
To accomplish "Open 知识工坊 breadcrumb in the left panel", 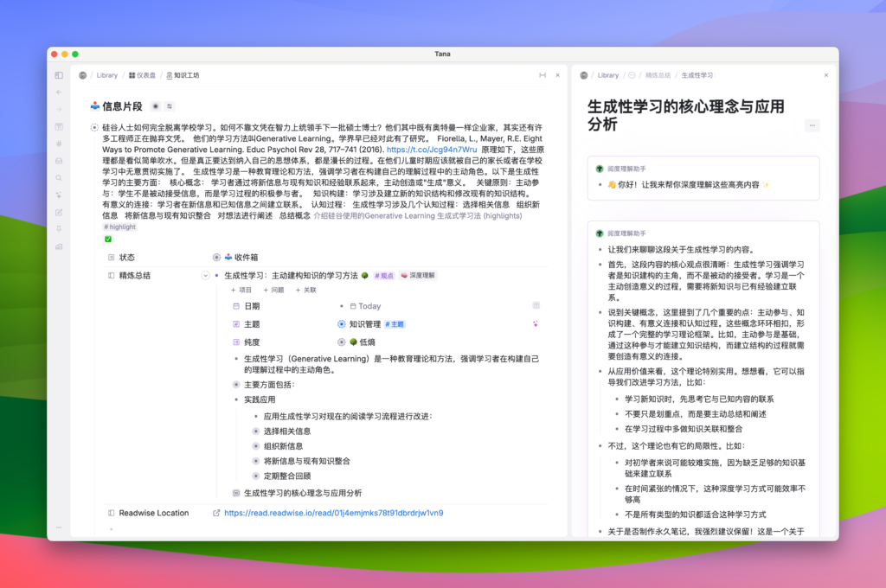I will (183, 75).
